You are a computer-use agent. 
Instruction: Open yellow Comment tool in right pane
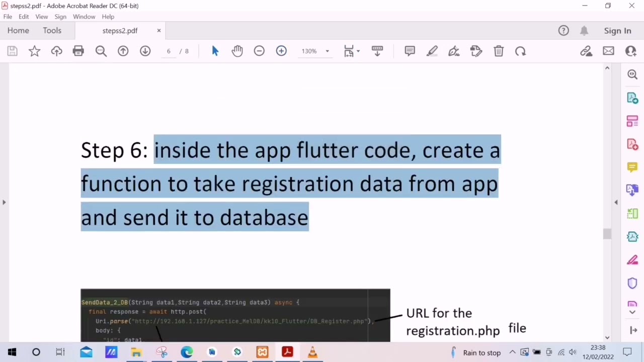click(632, 167)
